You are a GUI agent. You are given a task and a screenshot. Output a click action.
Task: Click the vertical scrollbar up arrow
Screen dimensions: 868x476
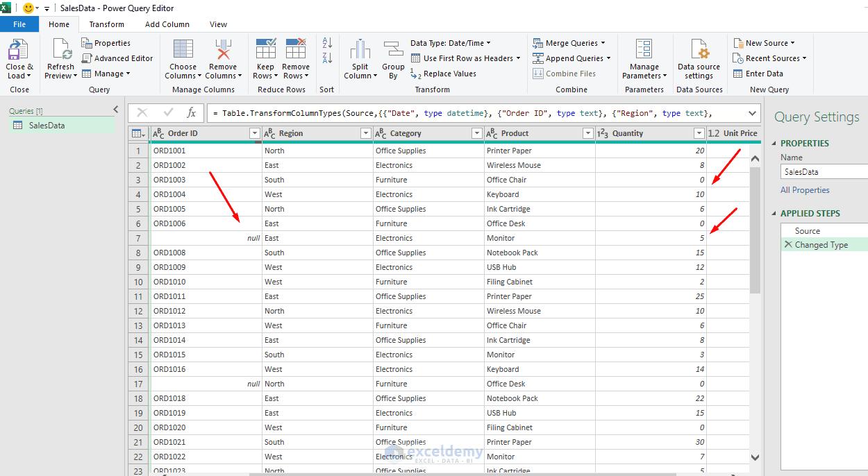click(756, 159)
